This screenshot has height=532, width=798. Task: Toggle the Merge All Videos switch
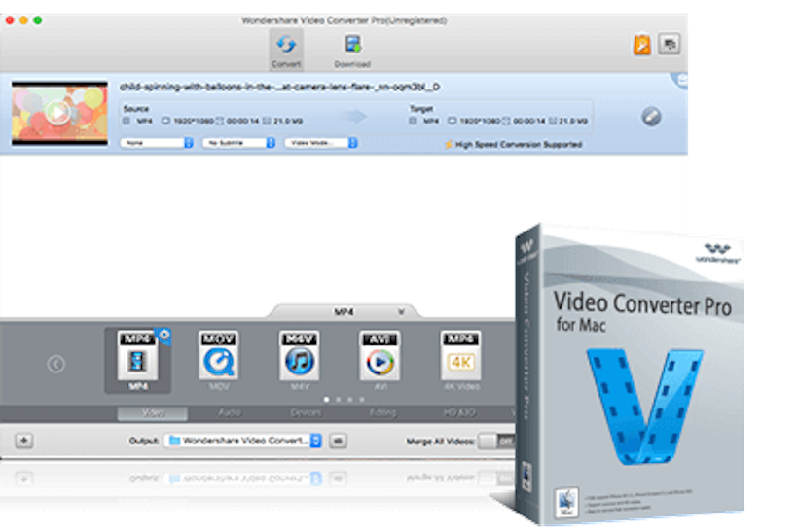(x=497, y=441)
